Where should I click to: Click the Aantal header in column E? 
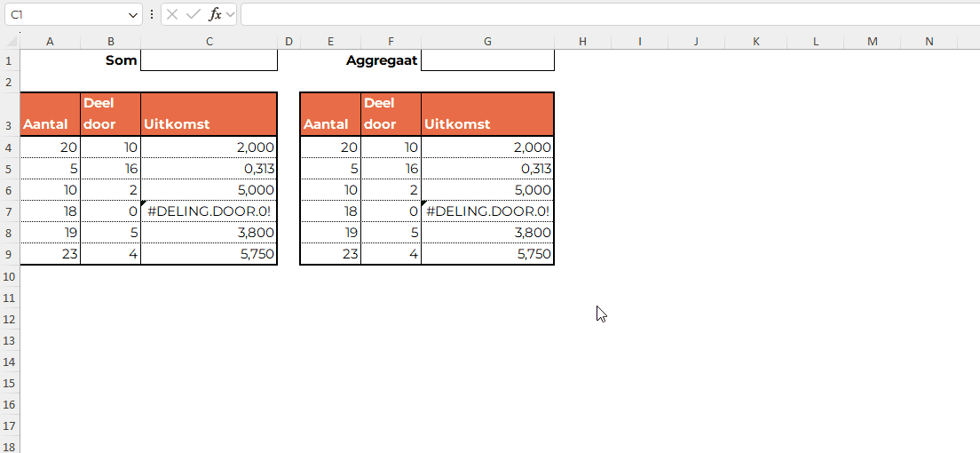330,114
